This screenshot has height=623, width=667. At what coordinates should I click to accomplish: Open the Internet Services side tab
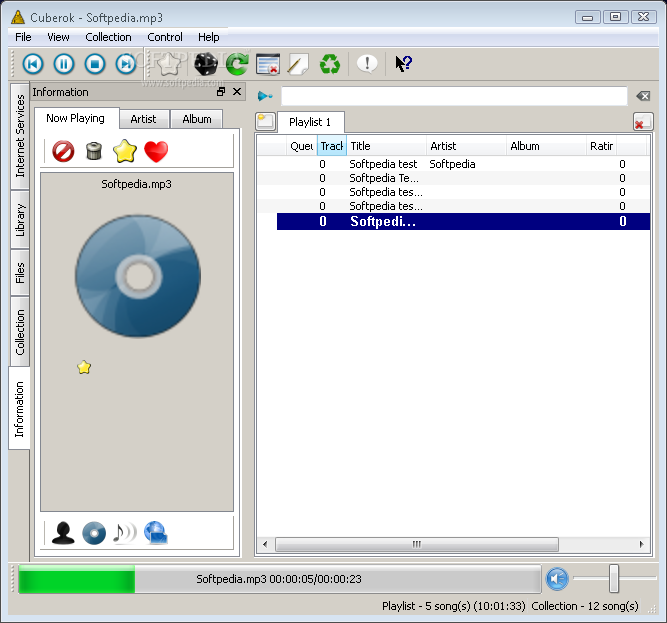[x=20, y=136]
